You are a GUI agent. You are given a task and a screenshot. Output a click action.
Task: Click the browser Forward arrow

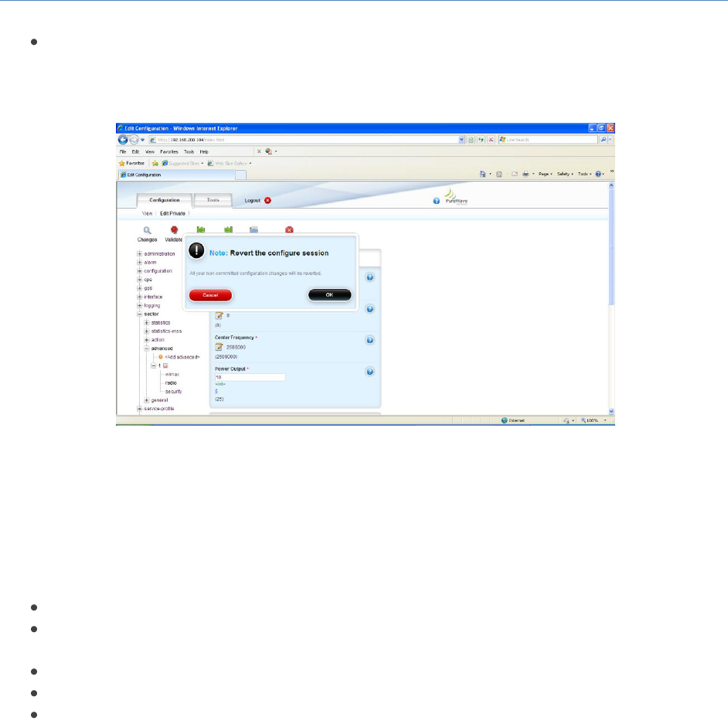point(134,140)
